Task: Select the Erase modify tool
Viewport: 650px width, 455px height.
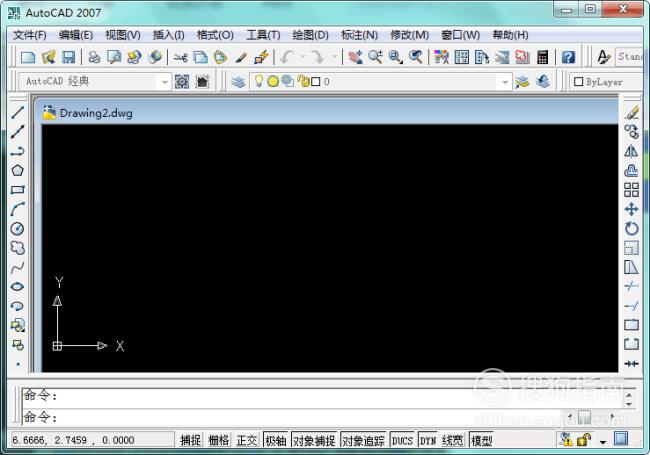Action: pyautogui.click(x=631, y=112)
